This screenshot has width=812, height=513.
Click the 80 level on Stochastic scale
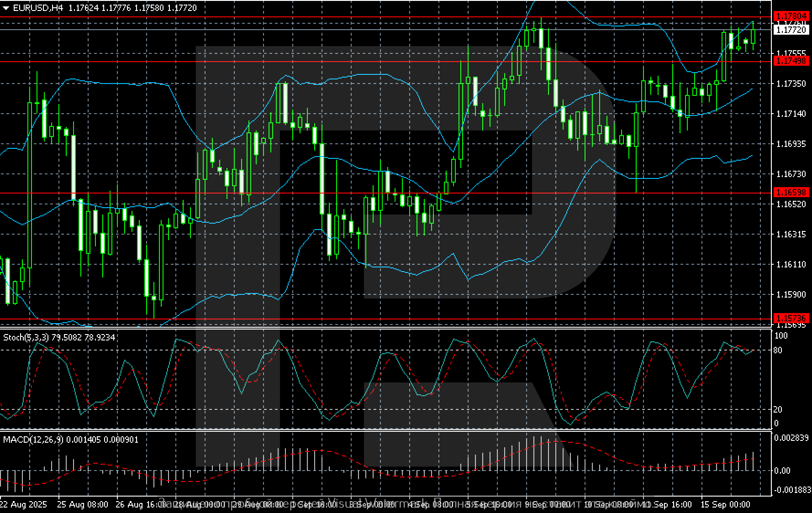[x=777, y=350]
